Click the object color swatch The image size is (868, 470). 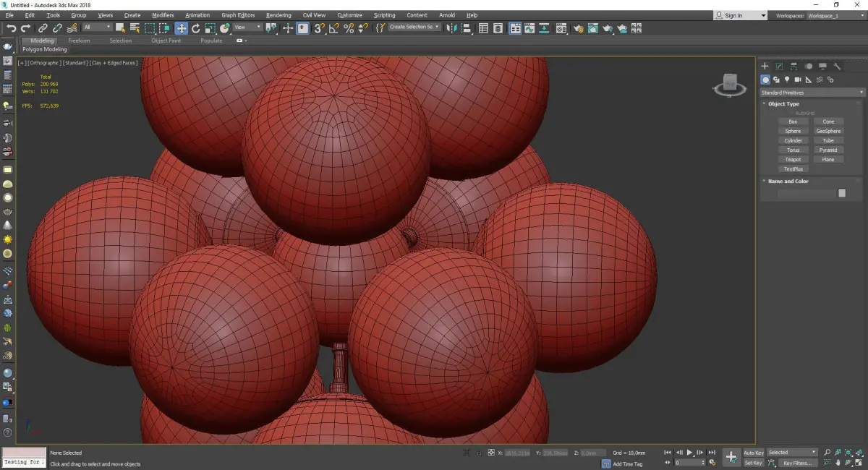842,193
